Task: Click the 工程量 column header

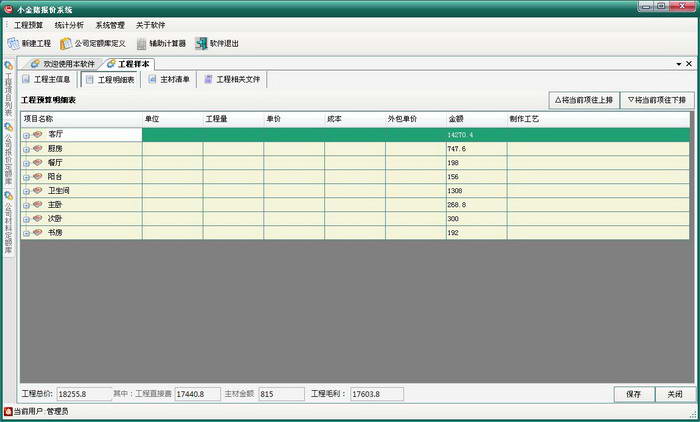Action: (233, 119)
